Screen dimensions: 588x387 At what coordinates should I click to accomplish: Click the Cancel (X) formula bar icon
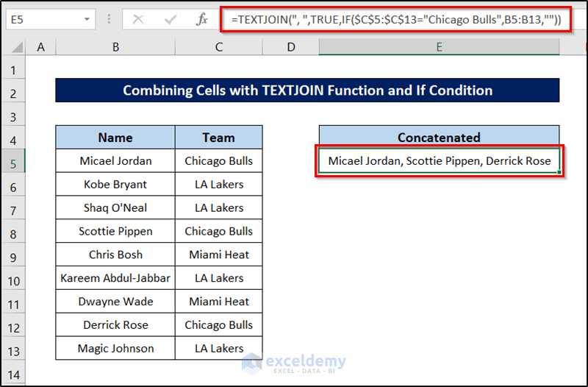(x=138, y=19)
